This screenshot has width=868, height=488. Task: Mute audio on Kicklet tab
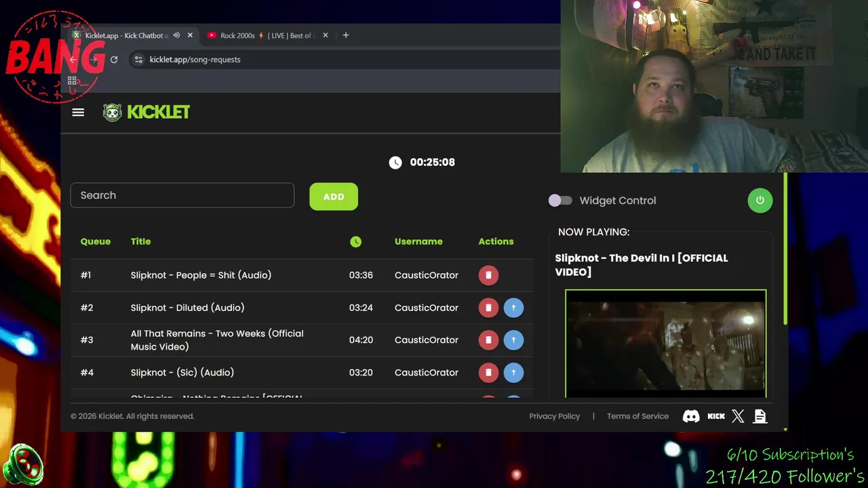pos(176,35)
